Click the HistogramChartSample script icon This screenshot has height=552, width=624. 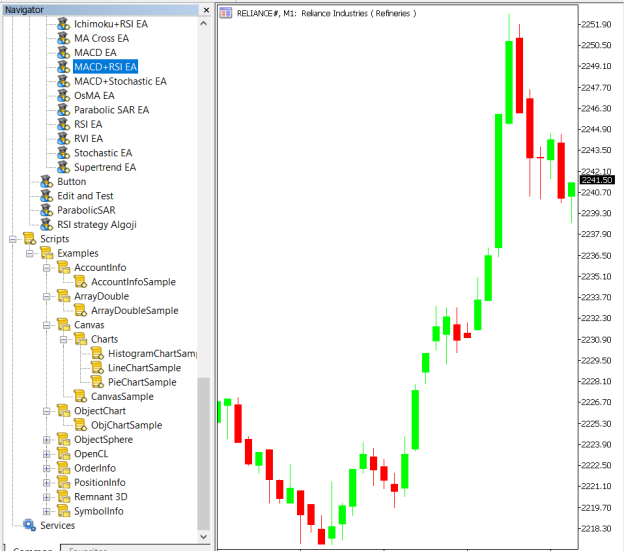98,353
